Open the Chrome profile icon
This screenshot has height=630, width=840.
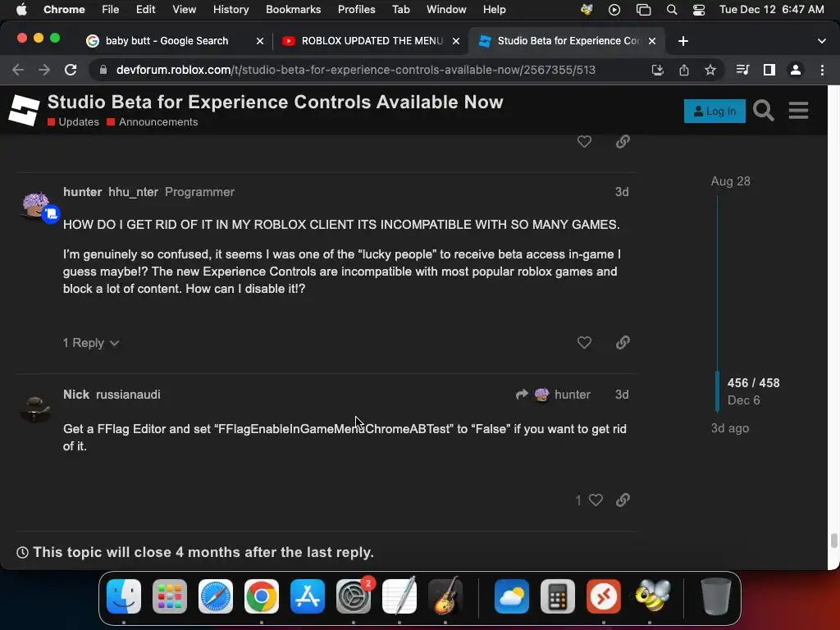tap(796, 70)
